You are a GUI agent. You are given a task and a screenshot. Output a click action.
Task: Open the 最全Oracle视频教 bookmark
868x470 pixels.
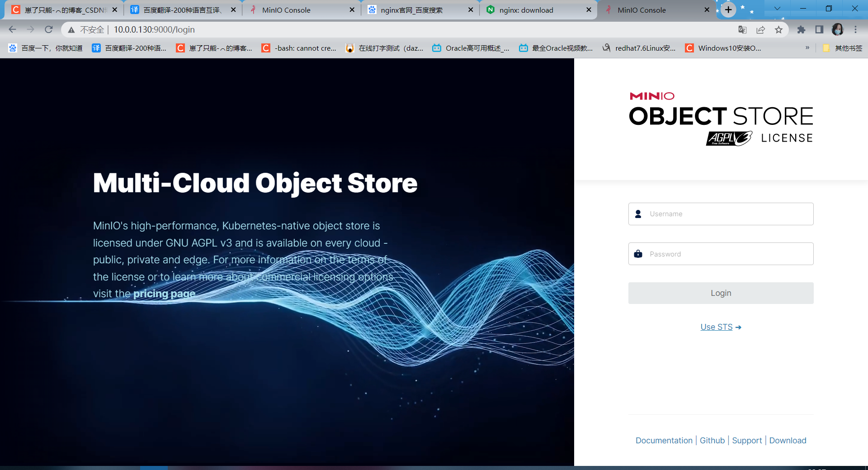(556, 48)
